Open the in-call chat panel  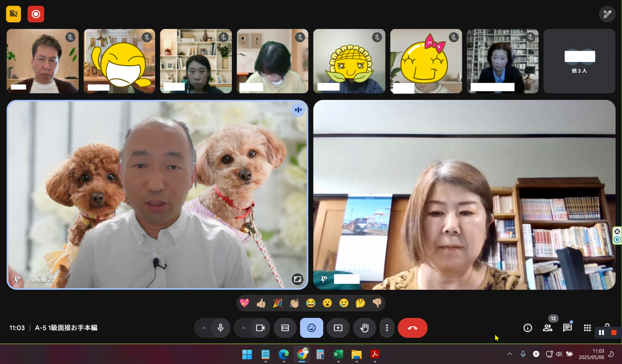click(567, 328)
